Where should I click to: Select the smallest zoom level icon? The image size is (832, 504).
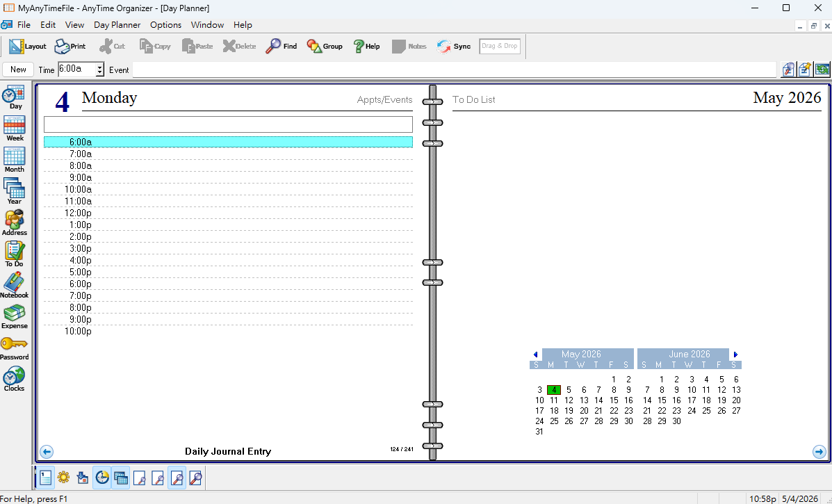pos(140,478)
